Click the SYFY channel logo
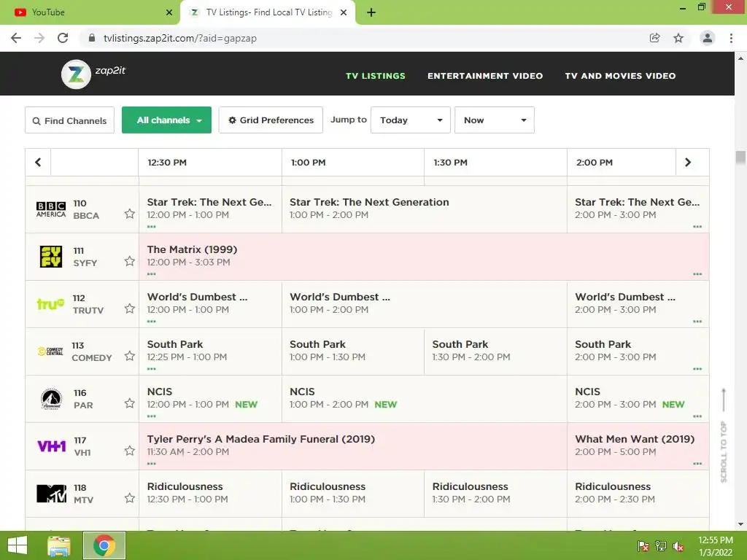 click(x=51, y=257)
